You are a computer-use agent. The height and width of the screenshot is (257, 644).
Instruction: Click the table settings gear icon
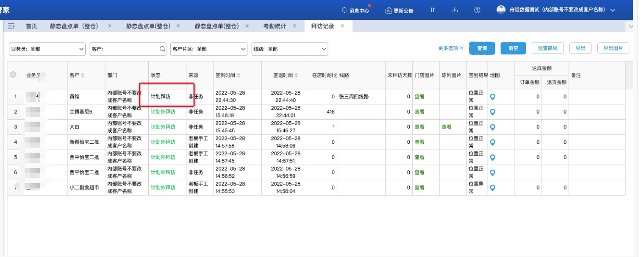[13, 75]
